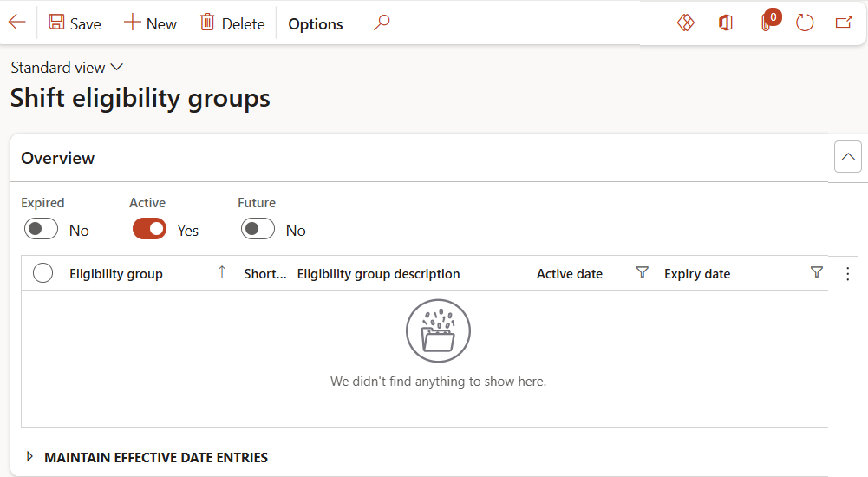Open the Power Apps diamond icon
The width and height of the screenshot is (868, 477).
click(685, 23)
